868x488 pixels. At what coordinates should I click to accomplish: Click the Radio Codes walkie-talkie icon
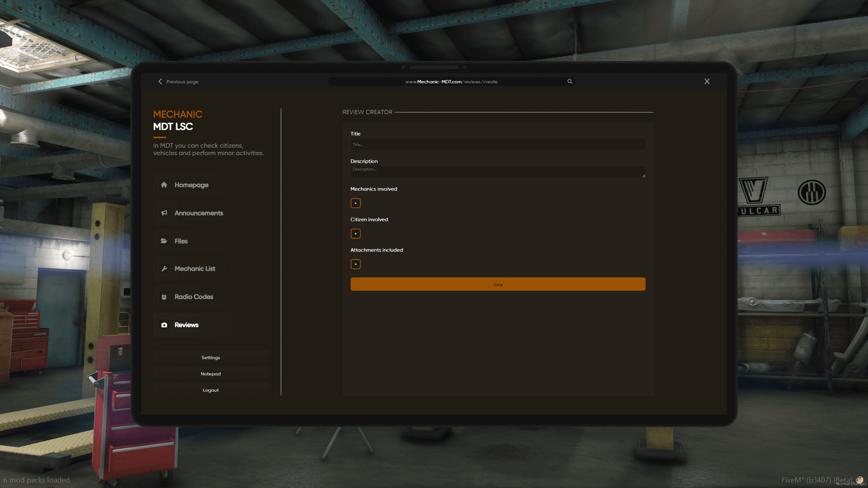pos(164,297)
